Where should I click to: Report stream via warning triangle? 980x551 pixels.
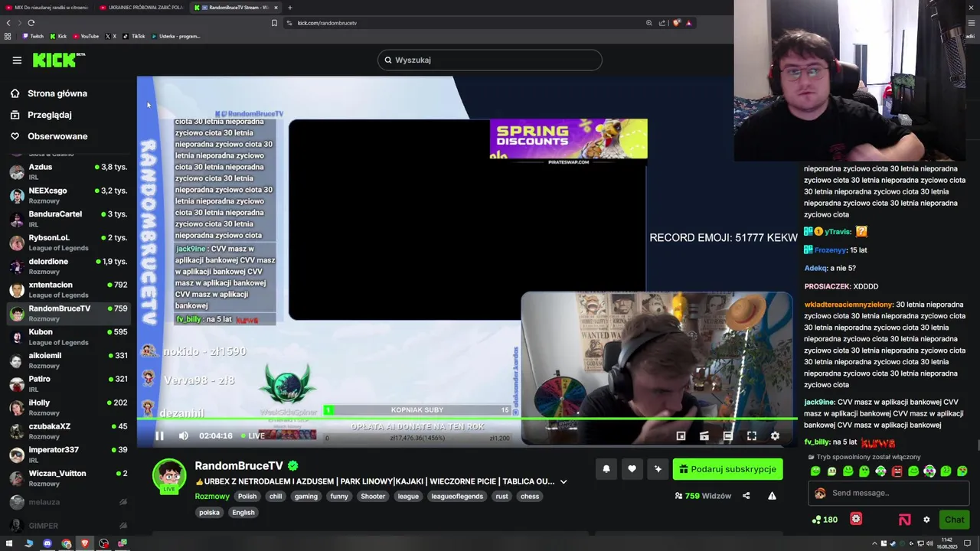[x=772, y=496]
